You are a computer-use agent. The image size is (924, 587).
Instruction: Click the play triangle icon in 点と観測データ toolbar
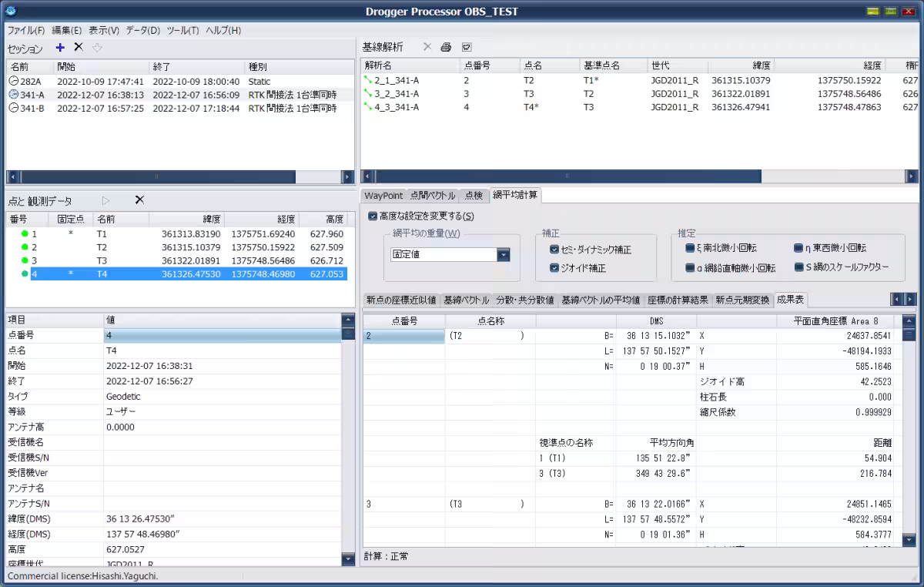pyautogui.click(x=106, y=200)
